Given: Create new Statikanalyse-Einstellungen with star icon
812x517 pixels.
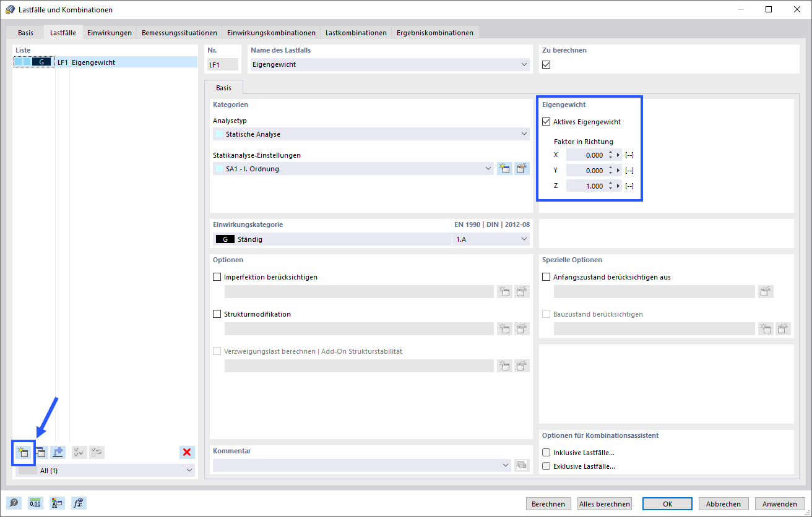Looking at the screenshot, I should click(504, 169).
